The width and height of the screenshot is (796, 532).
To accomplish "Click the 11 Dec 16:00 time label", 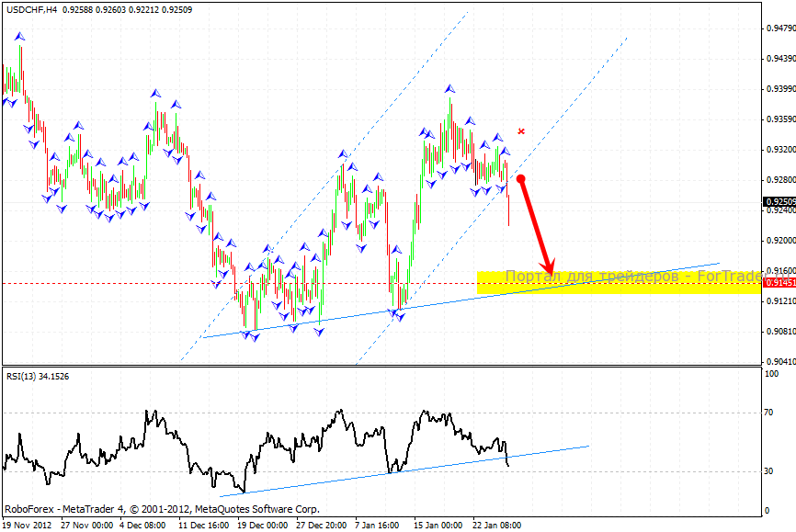I will [x=203, y=525].
